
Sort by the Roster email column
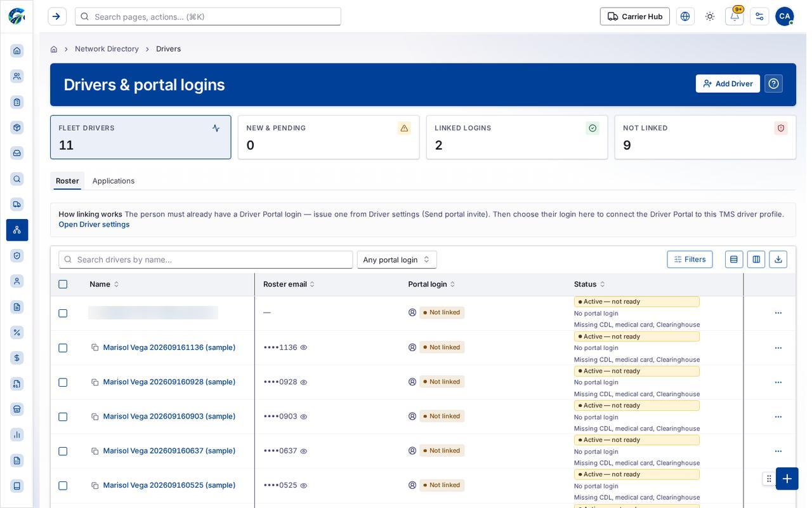tap(289, 284)
